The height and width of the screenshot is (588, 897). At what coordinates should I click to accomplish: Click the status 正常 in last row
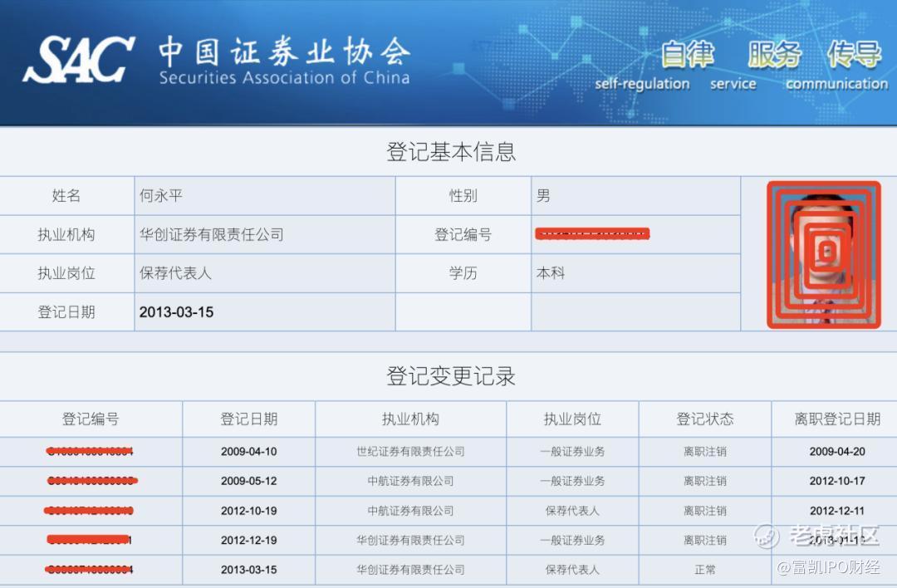[705, 571]
